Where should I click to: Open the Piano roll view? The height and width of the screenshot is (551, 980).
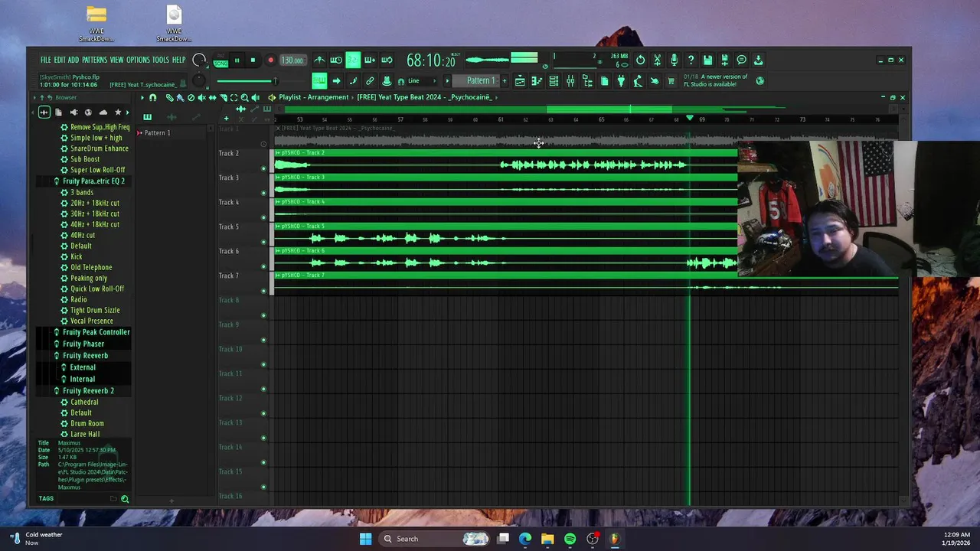[x=537, y=80]
